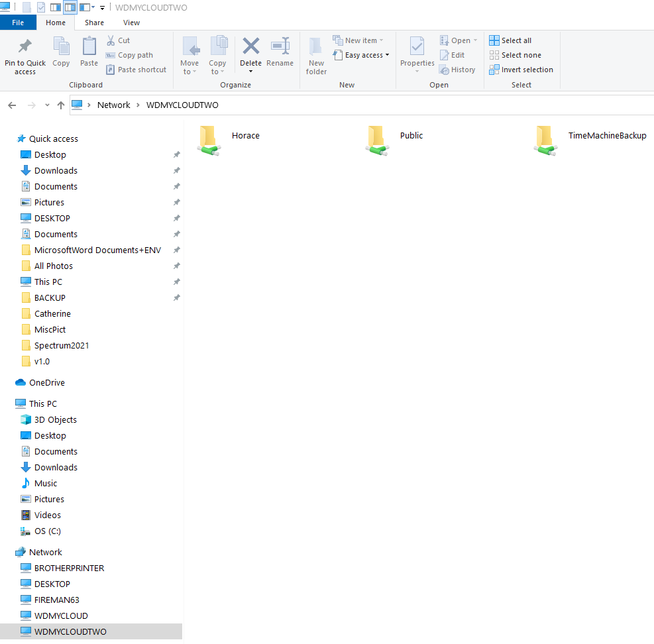654x644 pixels.
Task: Click Paste shortcut command
Action: [136, 70]
